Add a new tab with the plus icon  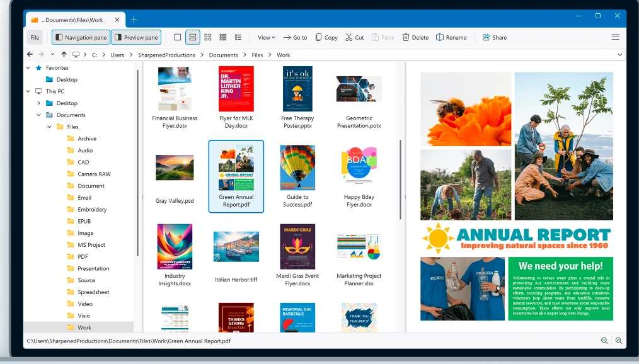(134, 20)
